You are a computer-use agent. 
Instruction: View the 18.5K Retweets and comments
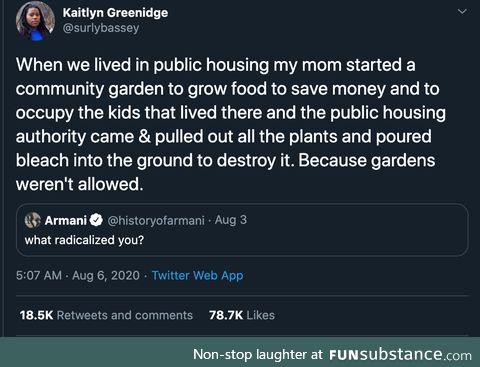[x=106, y=315]
